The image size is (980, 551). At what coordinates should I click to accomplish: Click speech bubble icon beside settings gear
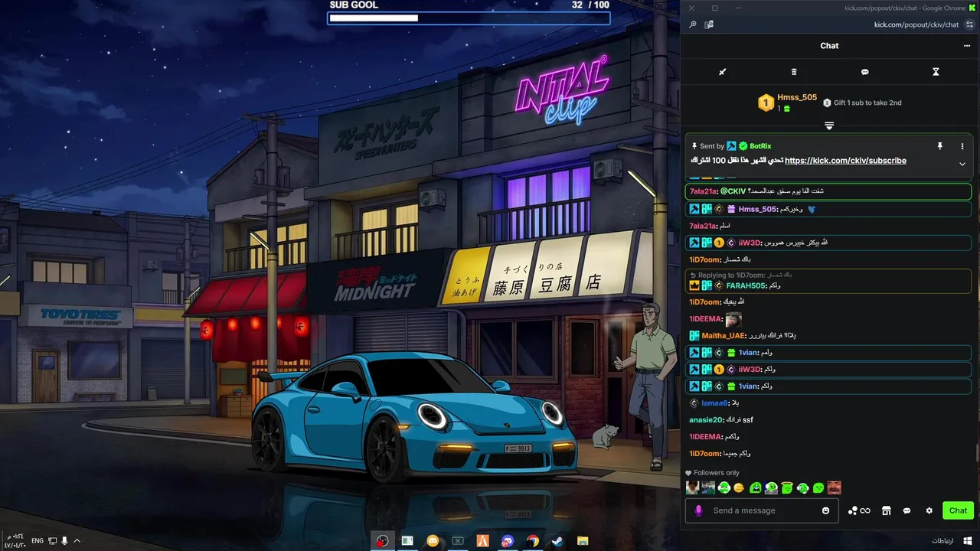[x=906, y=510]
